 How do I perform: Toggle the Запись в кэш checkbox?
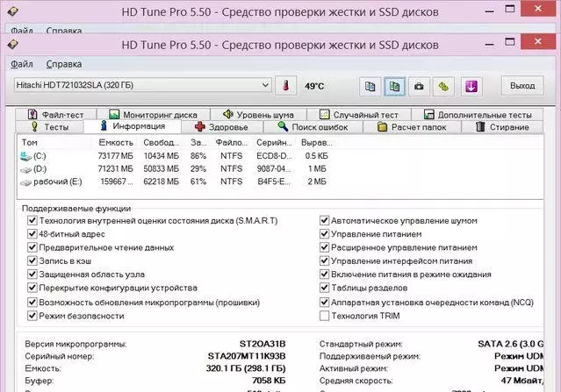coord(32,260)
